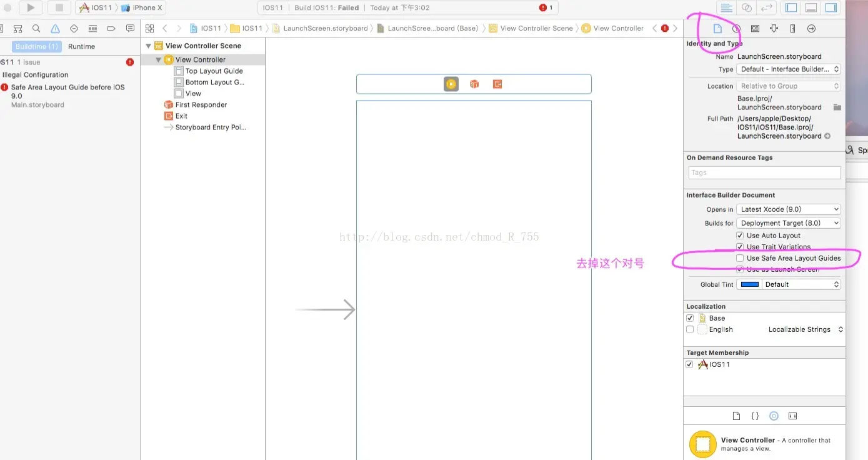The width and height of the screenshot is (868, 460).
Task: Open the Size inspector
Action: [792, 29]
